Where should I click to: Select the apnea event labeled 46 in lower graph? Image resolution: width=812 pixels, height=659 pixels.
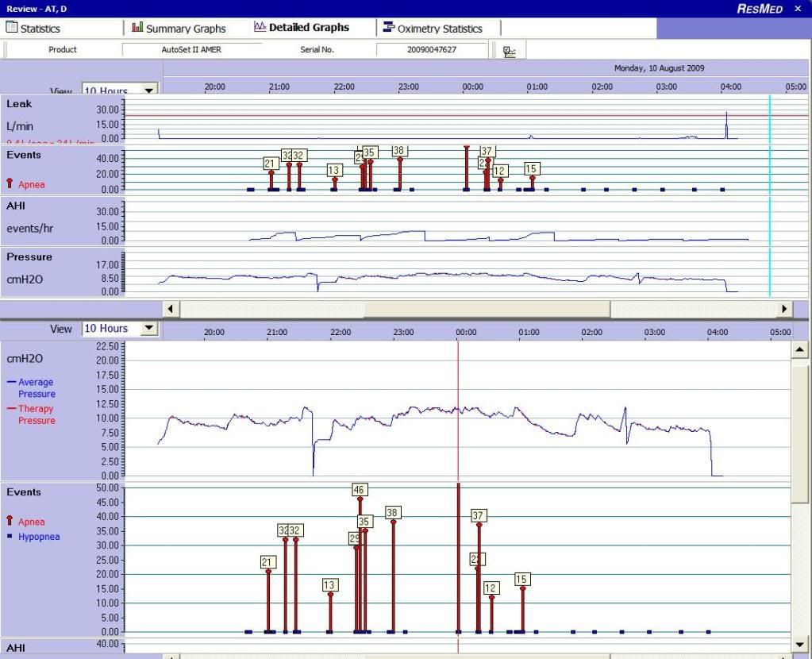[x=359, y=490]
